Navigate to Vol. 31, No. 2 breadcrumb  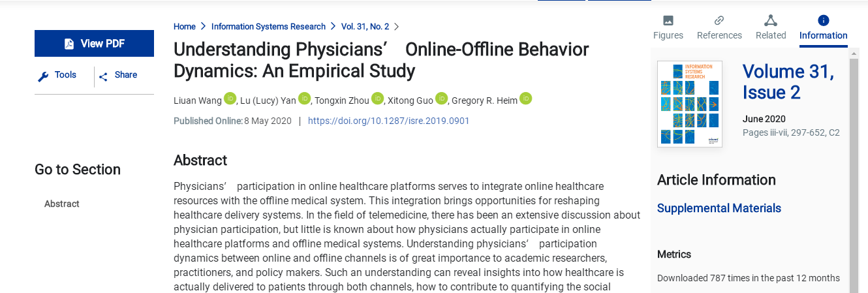point(365,27)
